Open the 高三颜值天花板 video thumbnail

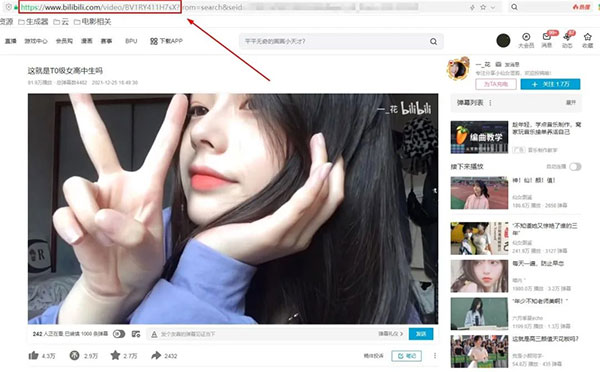click(x=479, y=351)
